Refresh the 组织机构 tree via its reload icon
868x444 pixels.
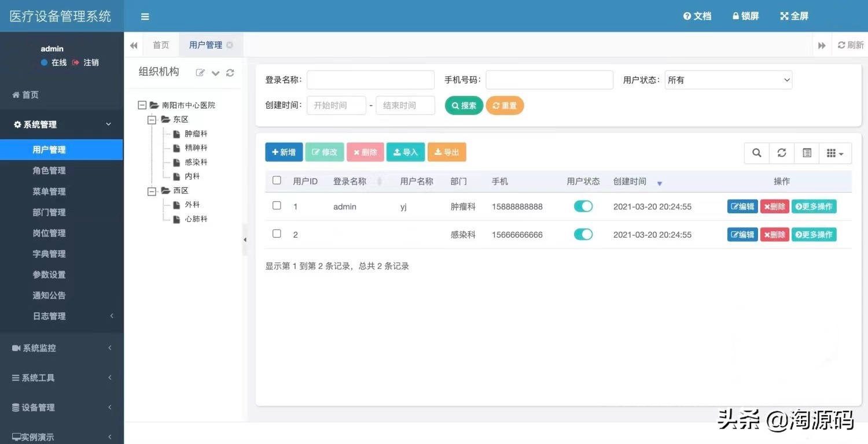coord(231,72)
